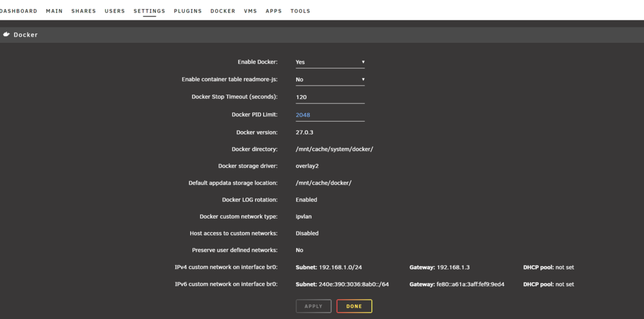The height and width of the screenshot is (319, 644).
Task: Click Host access value Disabled
Action: (307, 233)
